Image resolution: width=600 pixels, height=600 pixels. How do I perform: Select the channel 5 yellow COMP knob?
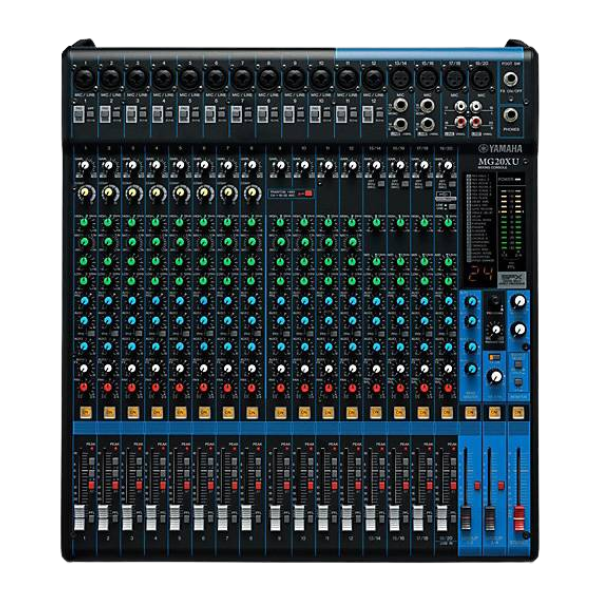point(181,193)
